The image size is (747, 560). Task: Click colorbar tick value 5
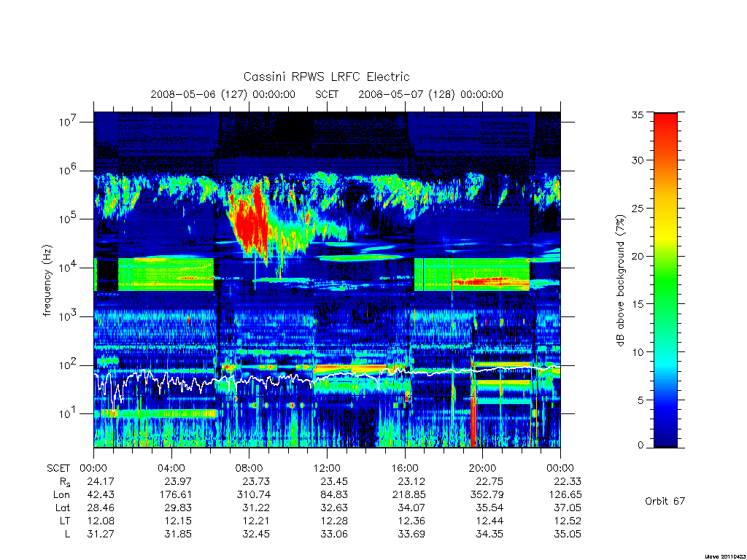tap(640, 400)
